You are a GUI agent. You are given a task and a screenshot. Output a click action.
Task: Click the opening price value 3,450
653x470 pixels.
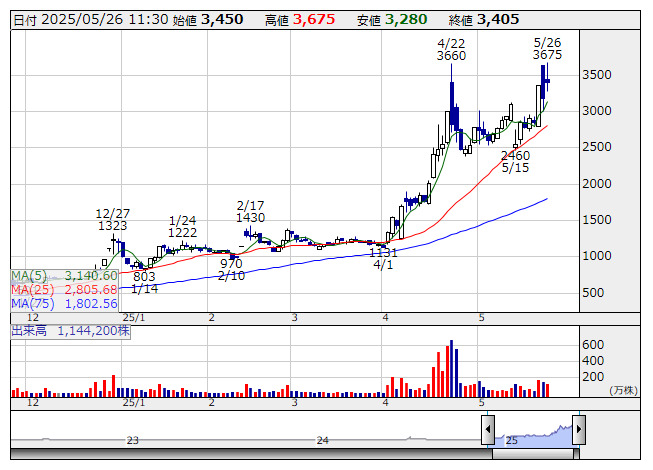222,20
